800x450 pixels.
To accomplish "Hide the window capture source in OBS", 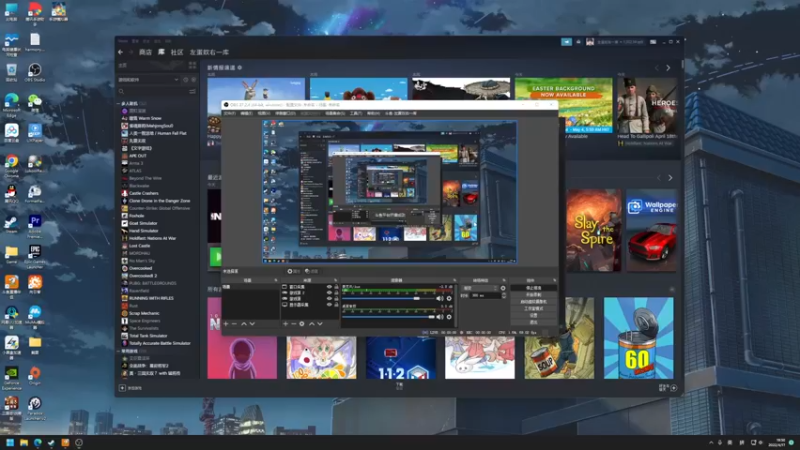I will [x=329, y=287].
